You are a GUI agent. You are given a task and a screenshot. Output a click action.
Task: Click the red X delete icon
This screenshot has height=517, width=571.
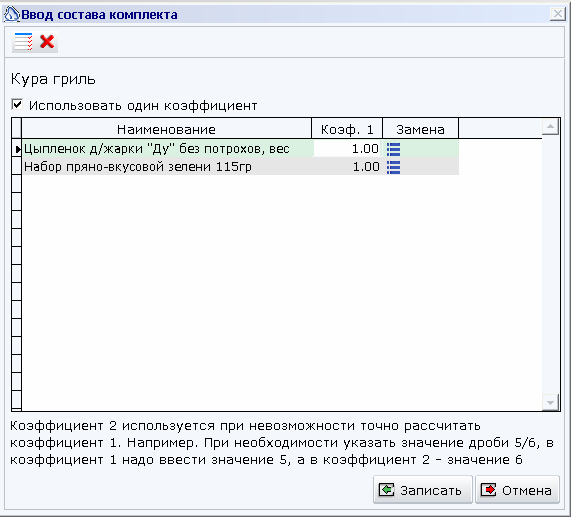47,42
